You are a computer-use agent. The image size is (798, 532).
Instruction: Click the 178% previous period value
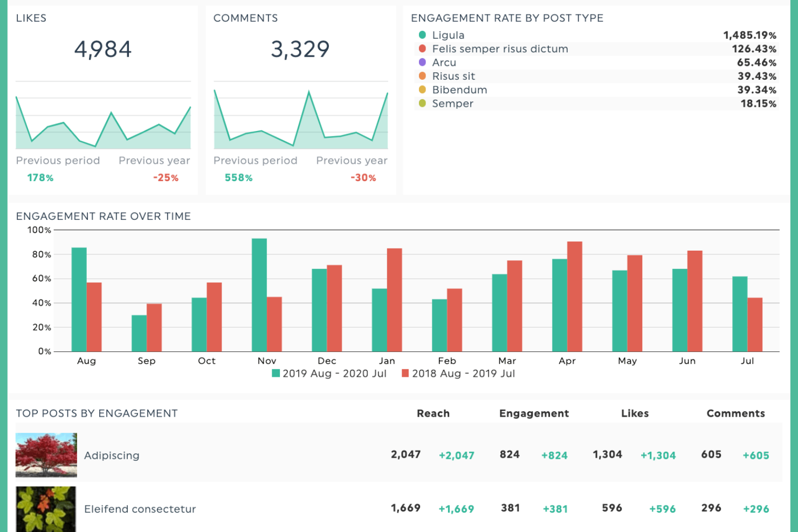pyautogui.click(x=40, y=177)
